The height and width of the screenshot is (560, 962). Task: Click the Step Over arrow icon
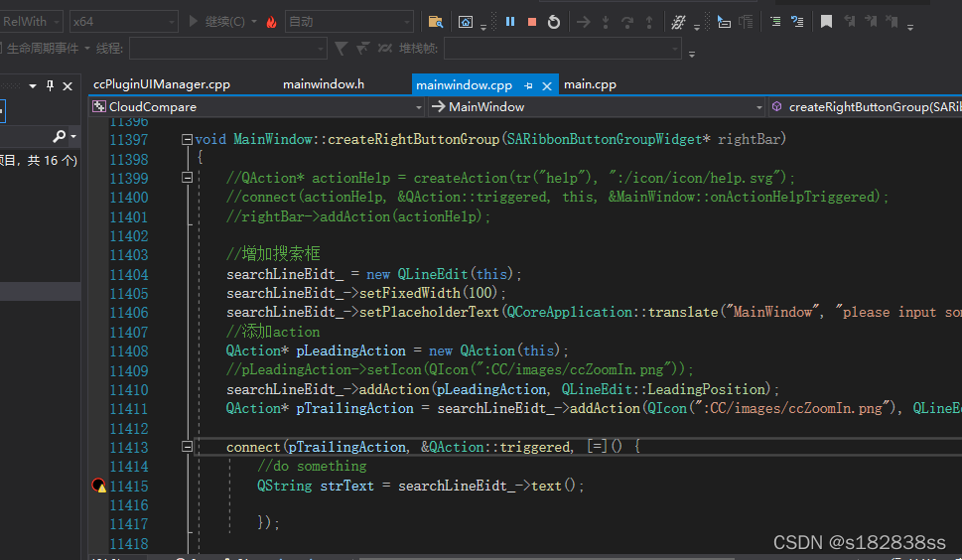[x=627, y=22]
